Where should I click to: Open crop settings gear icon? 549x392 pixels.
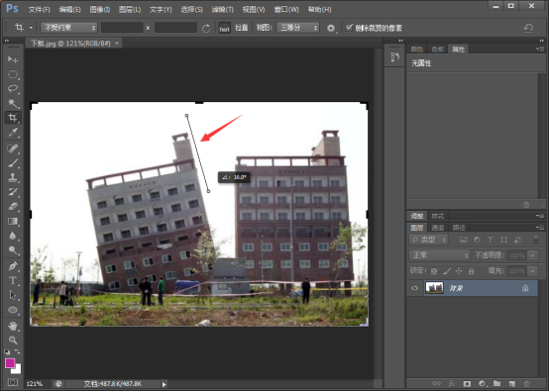click(x=331, y=28)
